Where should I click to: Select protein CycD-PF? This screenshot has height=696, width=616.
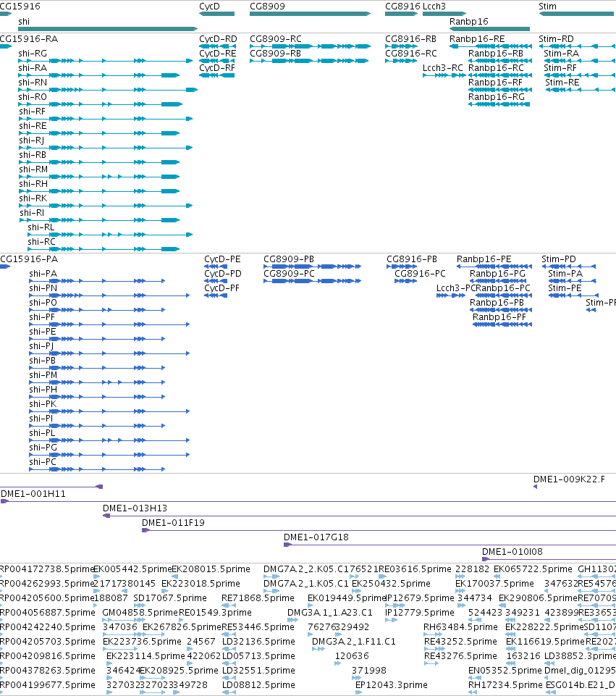pyautogui.click(x=216, y=295)
